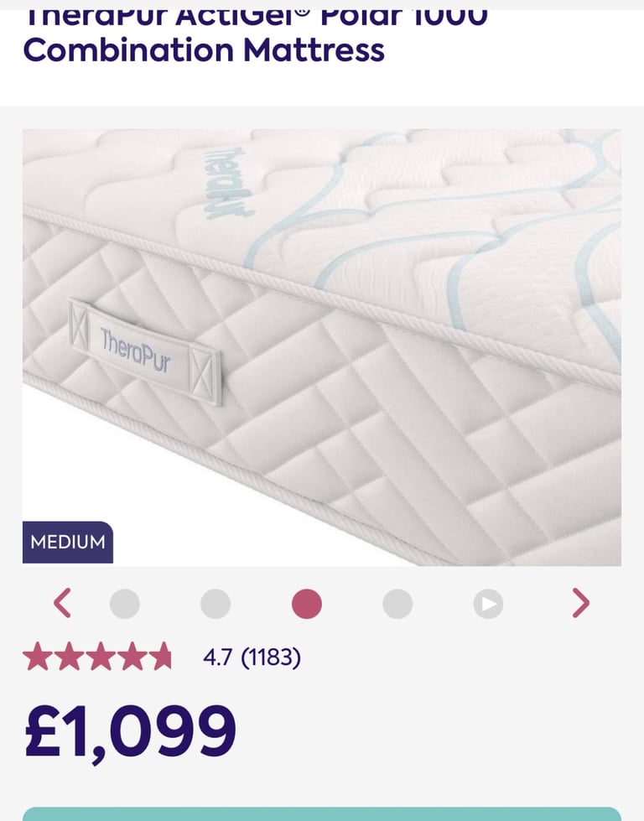644x821 pixels.
Task: Open the (1183) reviews count
Action: tap(271, 657)
